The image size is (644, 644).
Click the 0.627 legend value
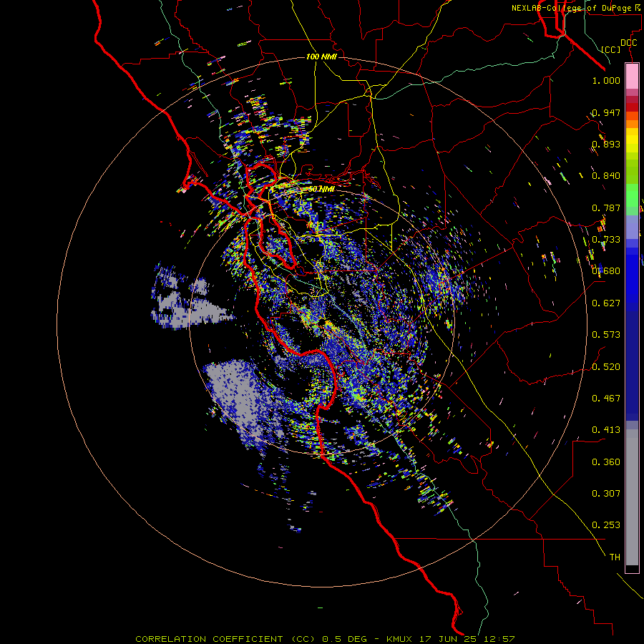coord(606,303)
